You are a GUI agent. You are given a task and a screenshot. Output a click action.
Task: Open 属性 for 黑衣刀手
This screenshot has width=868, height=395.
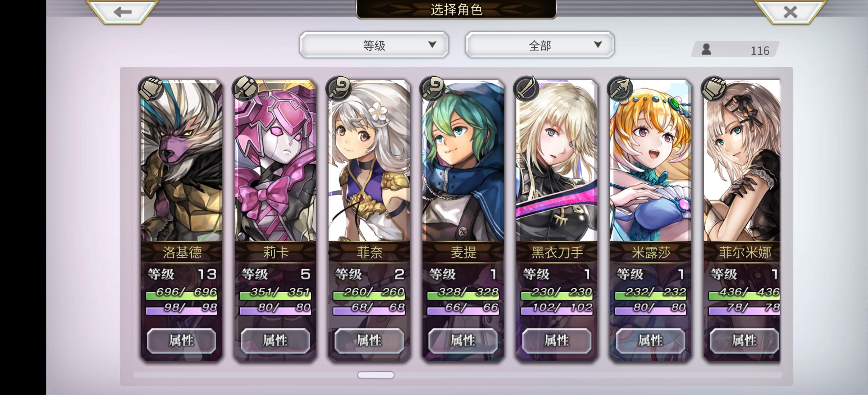[x=557, y=340]
